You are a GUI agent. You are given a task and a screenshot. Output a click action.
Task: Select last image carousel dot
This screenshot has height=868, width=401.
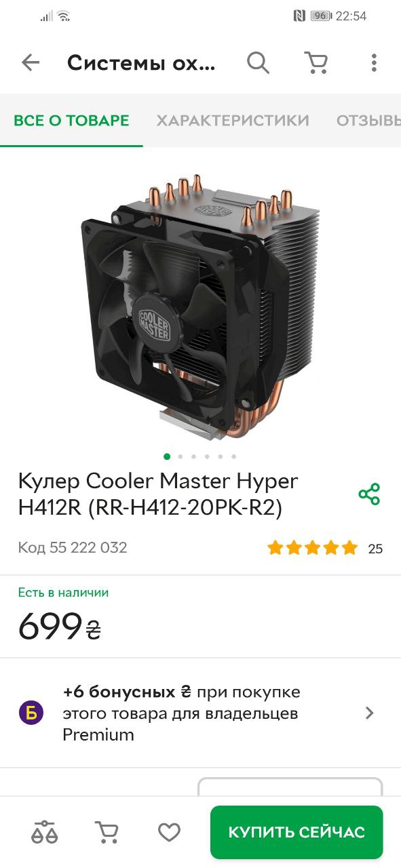click(x=233, y=456)
